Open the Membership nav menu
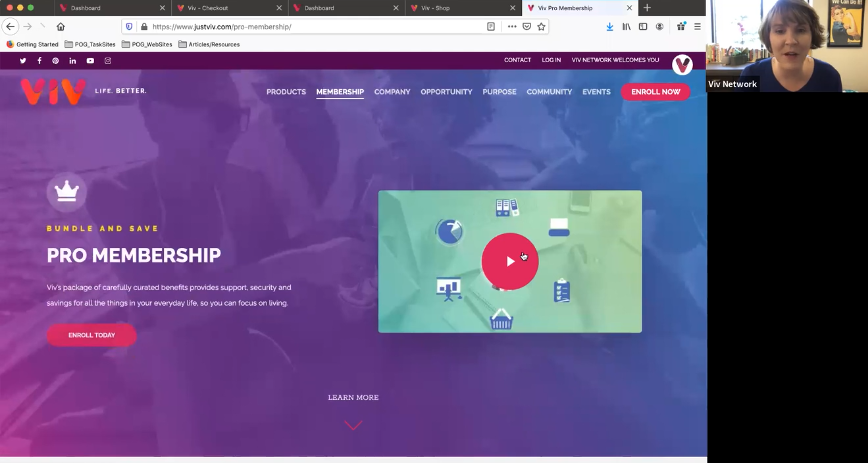Image resolution: width=868 pixels, height=463 pixels. [x=340, y=92]
